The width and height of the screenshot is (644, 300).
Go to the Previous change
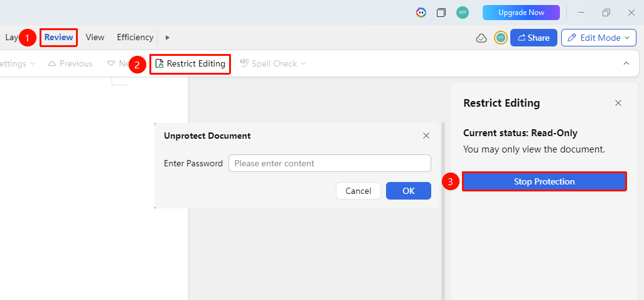70,63
